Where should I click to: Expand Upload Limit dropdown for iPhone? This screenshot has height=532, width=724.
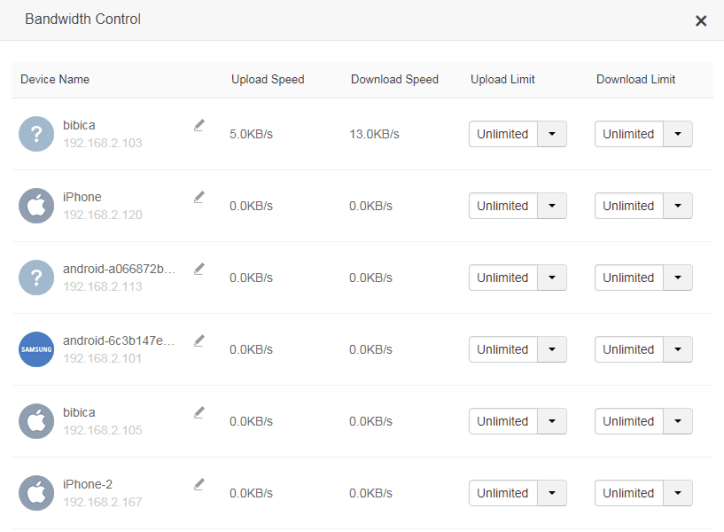552,206
